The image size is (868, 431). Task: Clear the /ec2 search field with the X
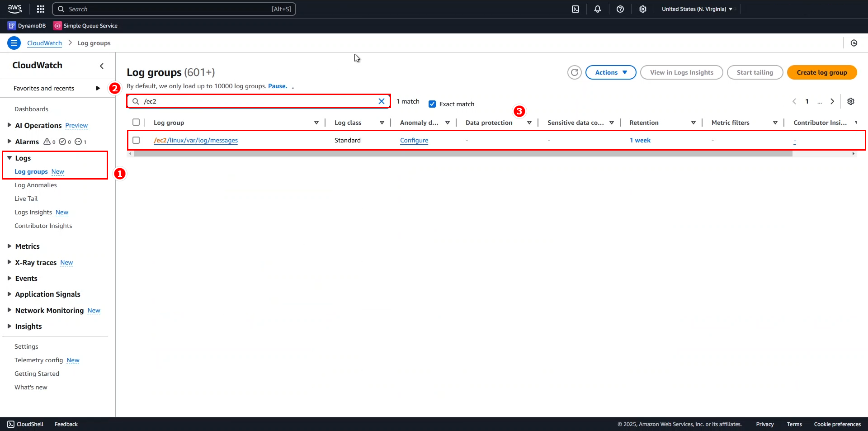(381, 101)
